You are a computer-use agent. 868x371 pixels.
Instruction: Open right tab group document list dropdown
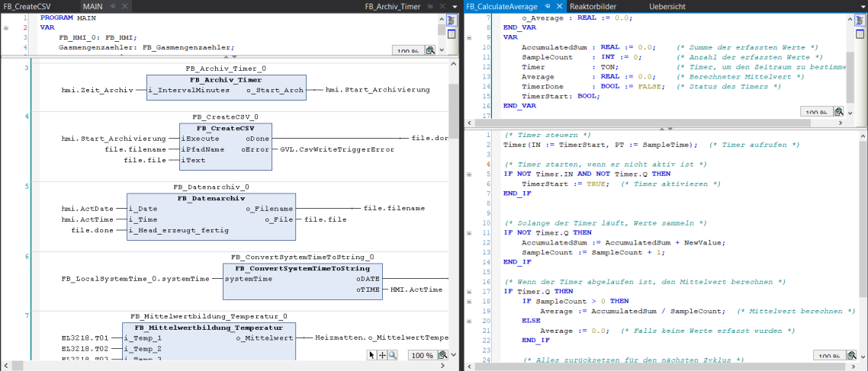[863, 7]
